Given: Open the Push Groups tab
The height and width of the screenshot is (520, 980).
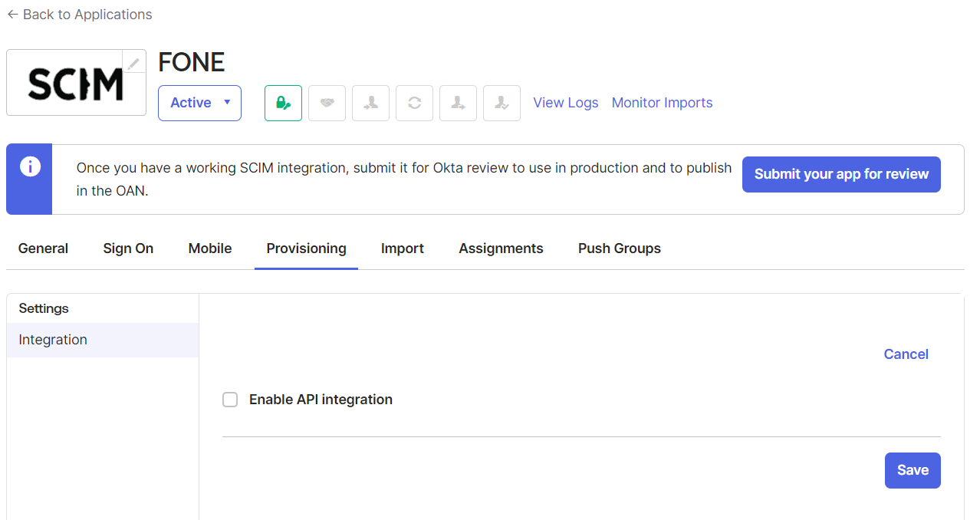Looking at the screenshot, I should (620, 248).
